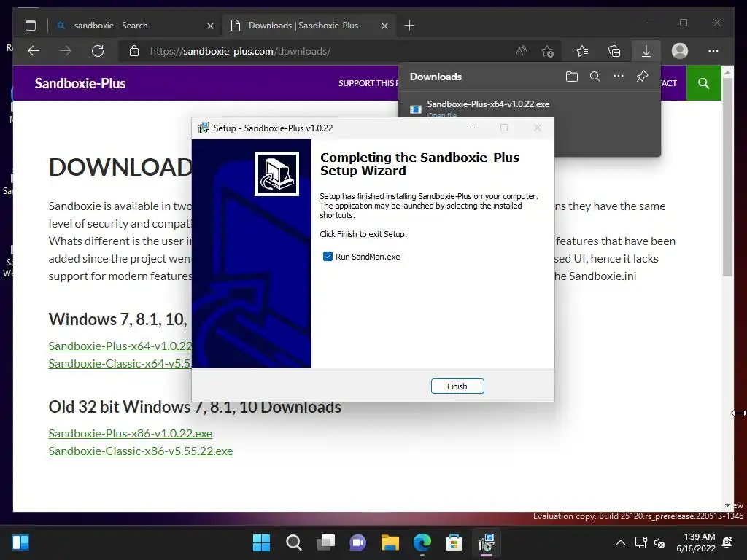This screenshot has width=747, height=560.
Task: Download Sandboxie-Plus-x86-v1.0.22.exe
Action: 131,434
